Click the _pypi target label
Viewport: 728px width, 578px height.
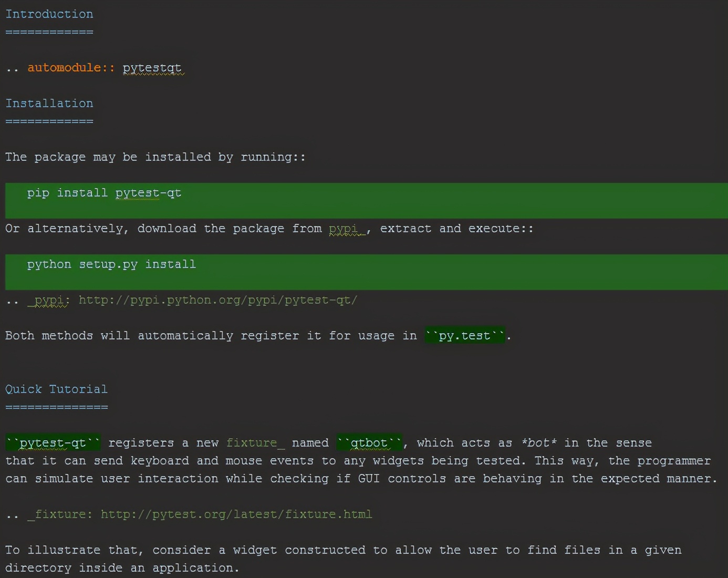47,300
